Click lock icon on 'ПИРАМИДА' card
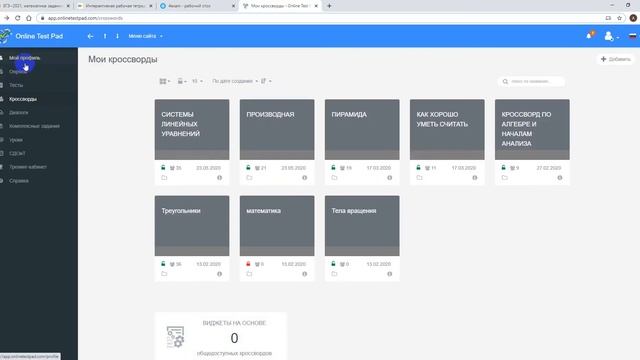Screen dimensions: 640x360 point(333,168)
